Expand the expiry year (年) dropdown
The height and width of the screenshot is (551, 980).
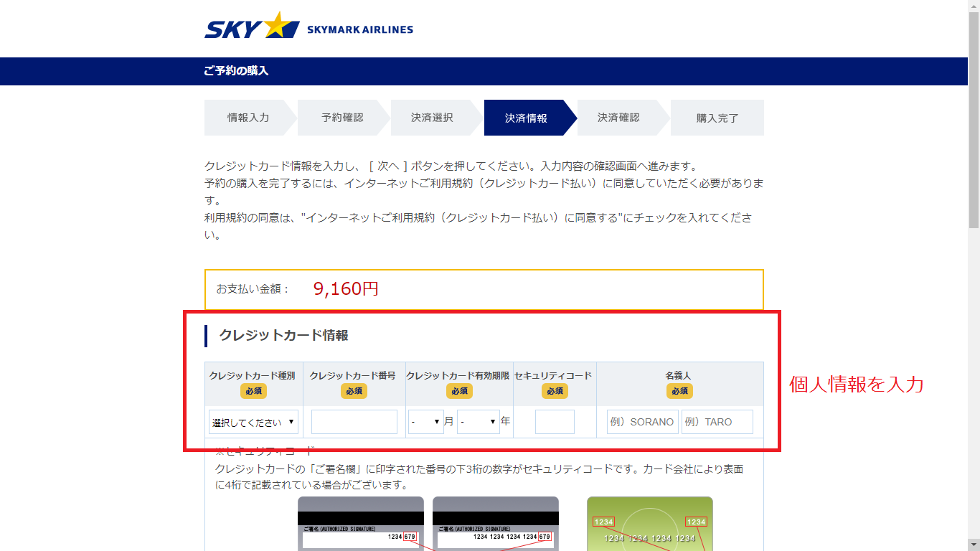[x=478, y=422]
